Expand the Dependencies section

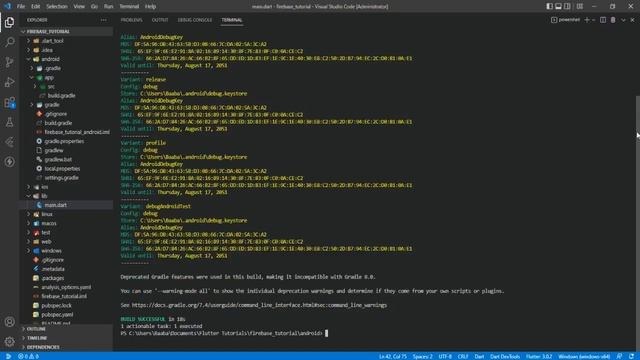(66, 347)
